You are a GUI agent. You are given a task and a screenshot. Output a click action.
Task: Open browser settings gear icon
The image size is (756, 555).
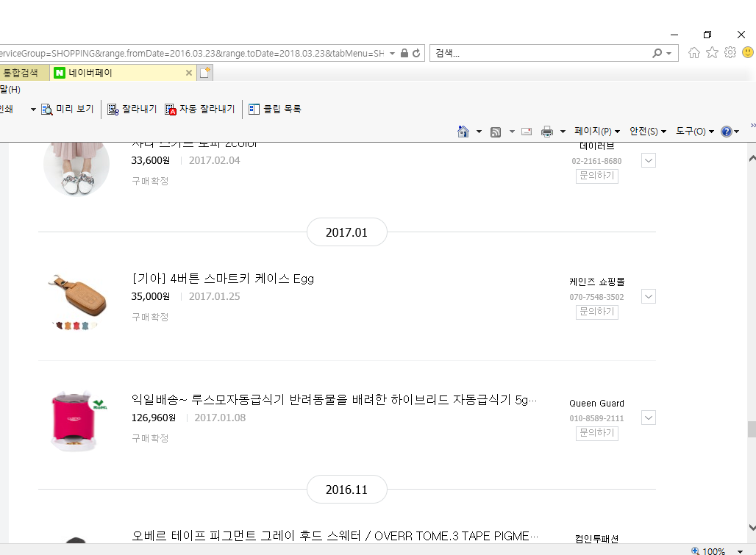tap(730, 53)
